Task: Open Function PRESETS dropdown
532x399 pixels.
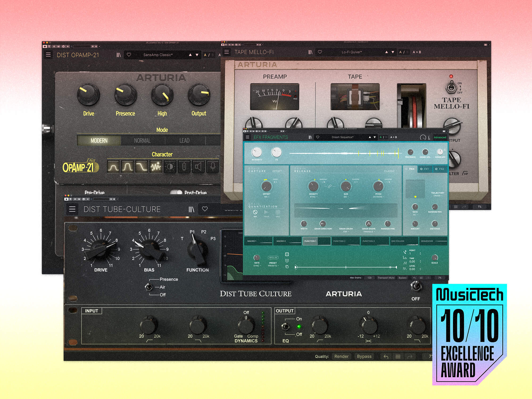Action: coord(273,266)
